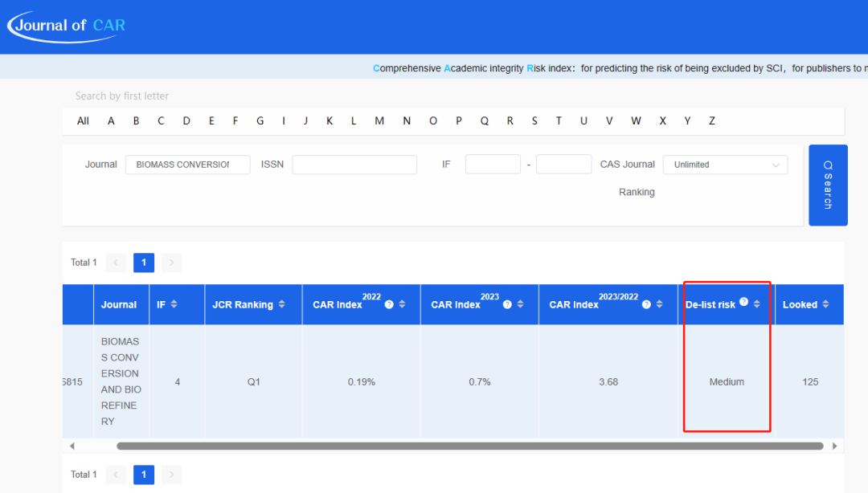Sort by De-list risk arrows

[x=757, y=304]
